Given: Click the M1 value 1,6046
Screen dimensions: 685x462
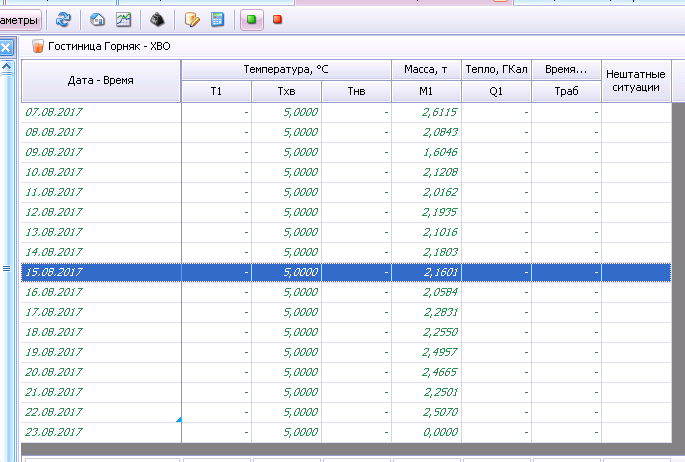Looking at the screenshot, I should (x=440, y=153).
